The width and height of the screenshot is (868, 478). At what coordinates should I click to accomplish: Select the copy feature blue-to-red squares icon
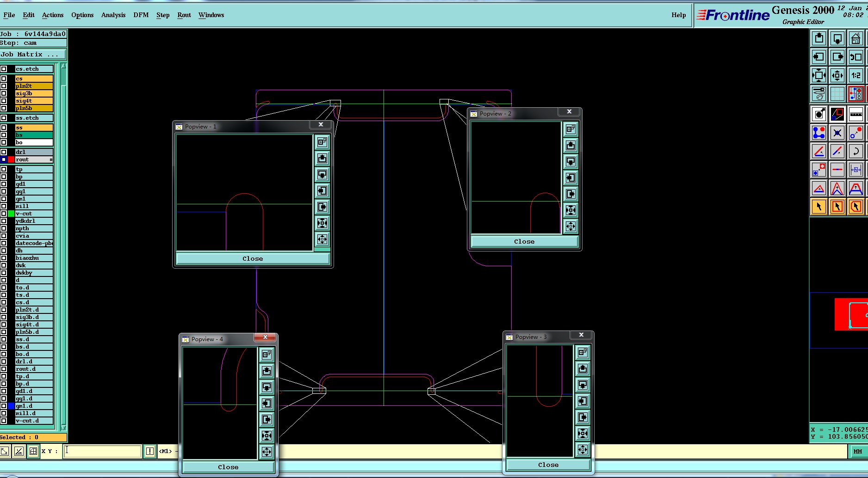click(819, 170)
